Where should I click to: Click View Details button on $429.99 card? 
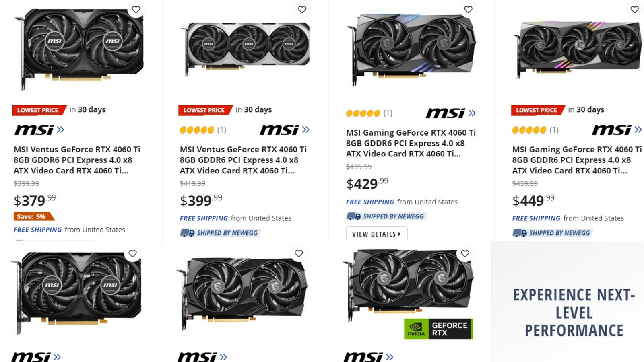(x=377, y=234)
